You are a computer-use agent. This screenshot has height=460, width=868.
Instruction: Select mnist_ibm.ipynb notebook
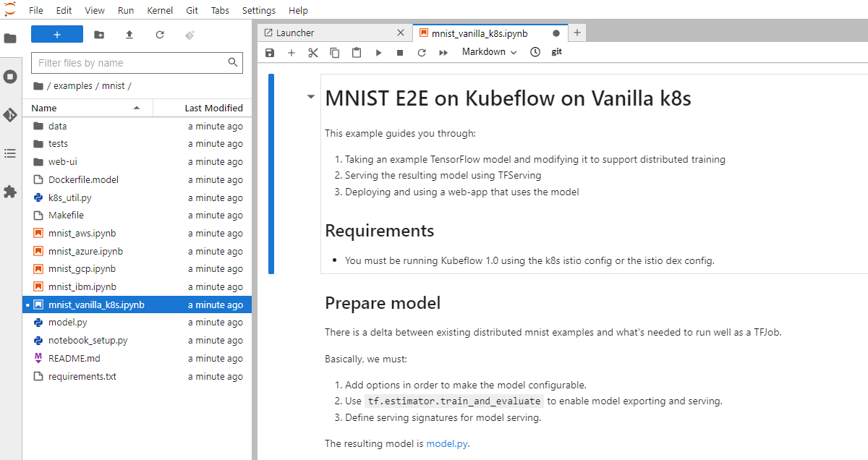[x=137, y=286]
